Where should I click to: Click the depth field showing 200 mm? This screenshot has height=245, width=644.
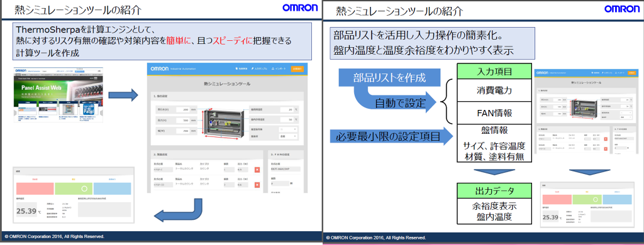pos(183,109)
